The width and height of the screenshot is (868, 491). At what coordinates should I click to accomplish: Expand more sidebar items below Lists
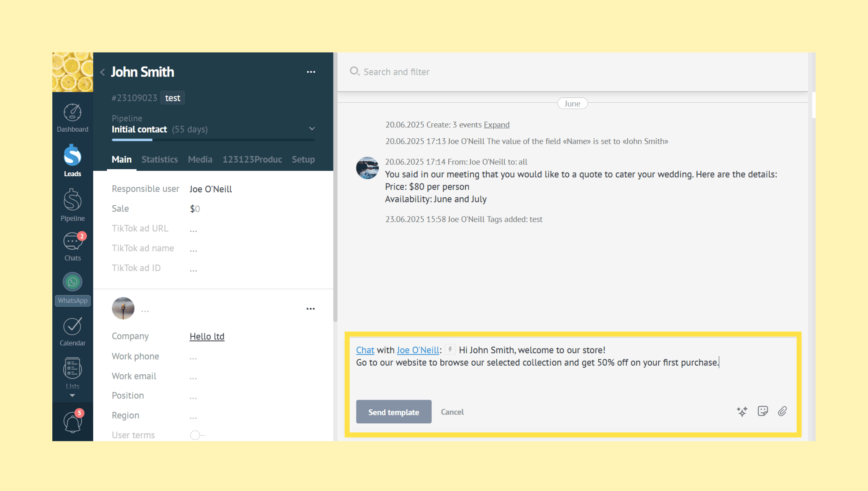[72, 396]
